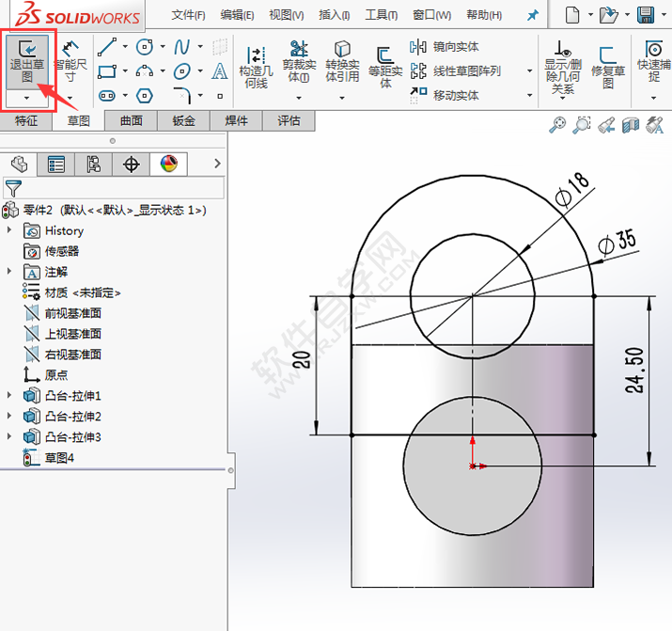Image resolution: width=672 pixels, height=631 pixels.
Task: Open the 视图(V) menu
Action: coord(287,15)
